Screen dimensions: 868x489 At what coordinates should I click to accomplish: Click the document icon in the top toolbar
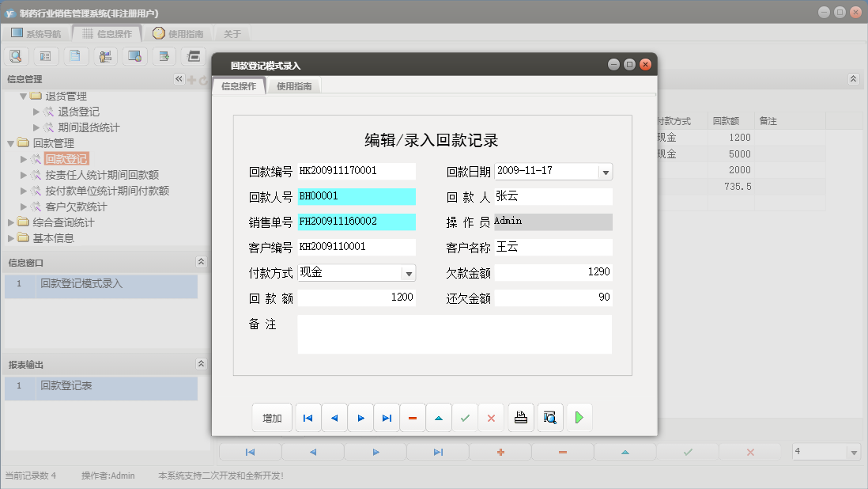[x=74, y=55]
